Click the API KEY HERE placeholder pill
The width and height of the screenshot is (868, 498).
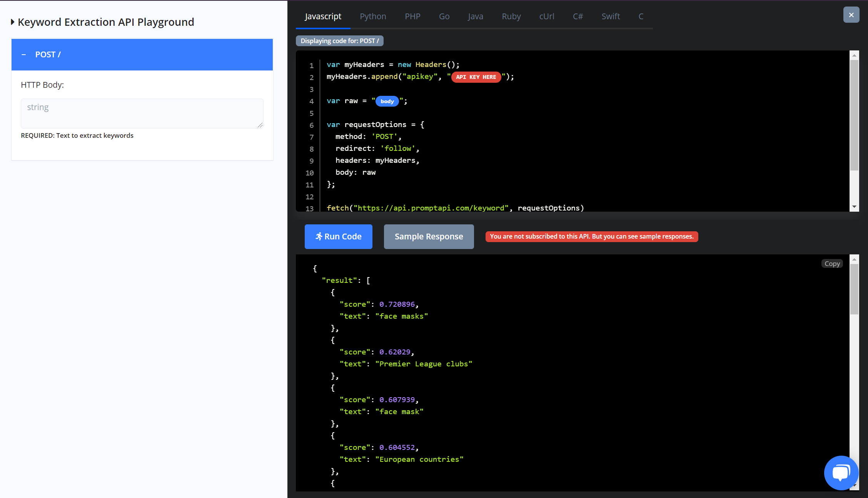[476, 77]
